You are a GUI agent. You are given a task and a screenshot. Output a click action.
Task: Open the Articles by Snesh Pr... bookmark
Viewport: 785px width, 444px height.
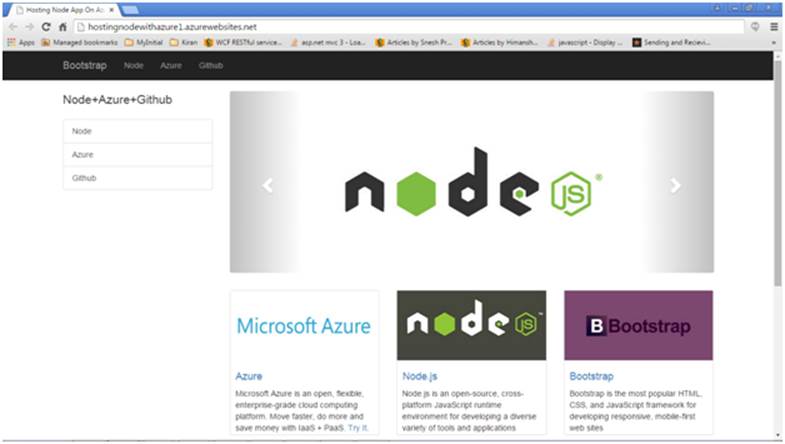tap(414, 43)
